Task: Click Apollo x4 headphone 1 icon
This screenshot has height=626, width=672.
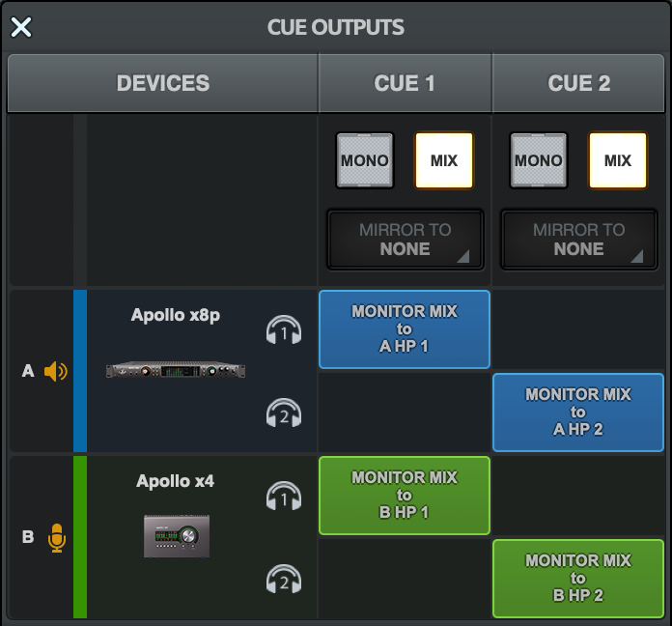Action: (x=284, y=497)
